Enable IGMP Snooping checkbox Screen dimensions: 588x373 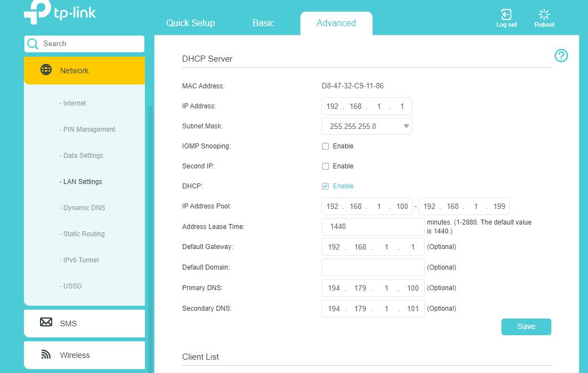(325, 146)
